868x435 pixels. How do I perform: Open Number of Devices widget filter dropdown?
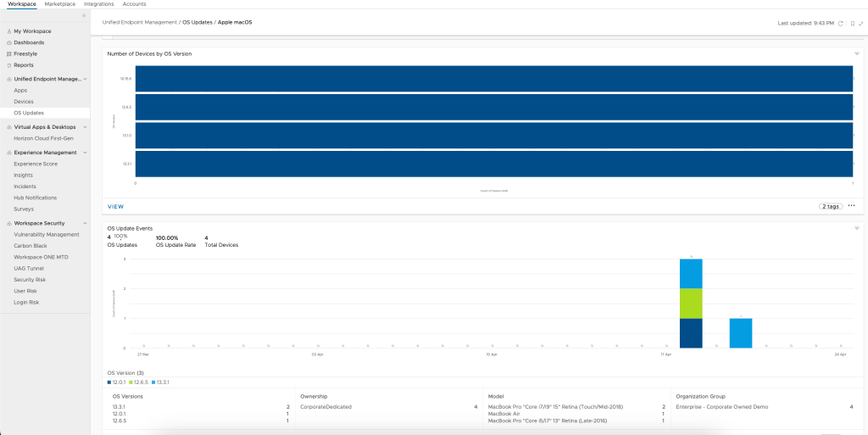pyautogui.click(x=857, y=53)
